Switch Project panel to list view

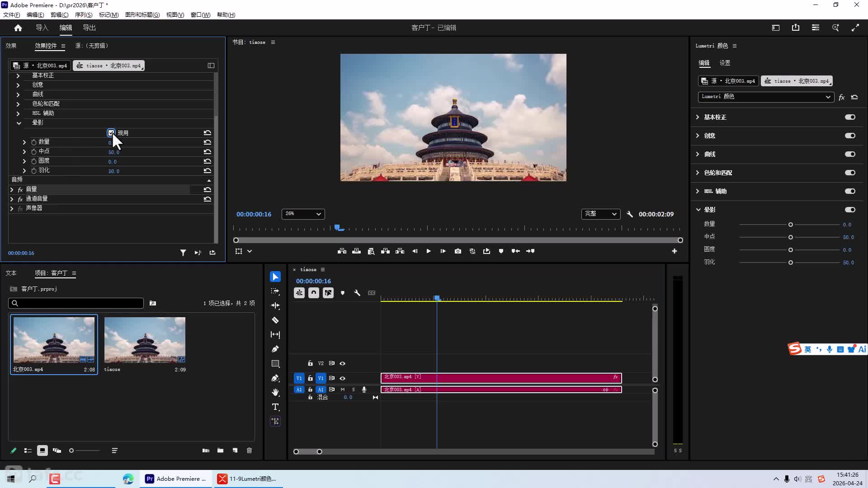28,450
